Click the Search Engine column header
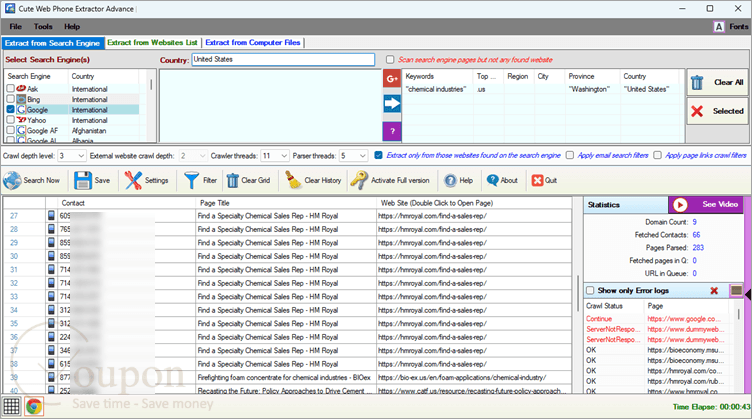This screenshot has height=419, width=752. (x=36, y=76)
